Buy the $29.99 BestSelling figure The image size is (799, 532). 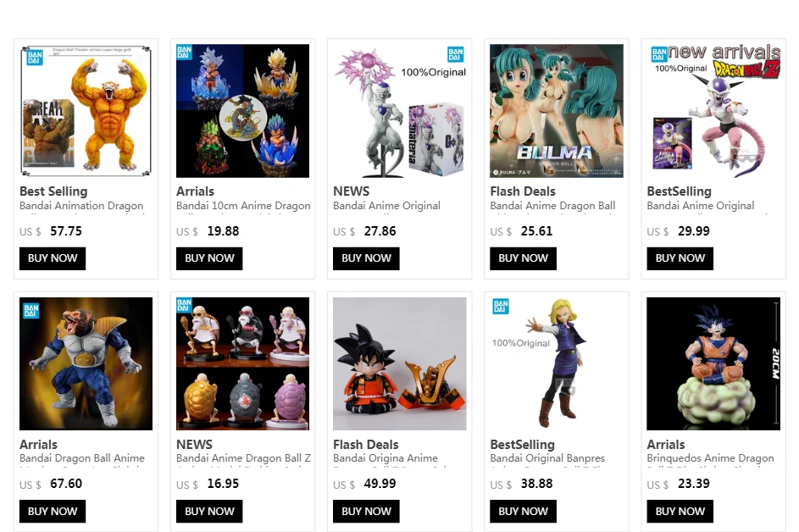point(680,258)
